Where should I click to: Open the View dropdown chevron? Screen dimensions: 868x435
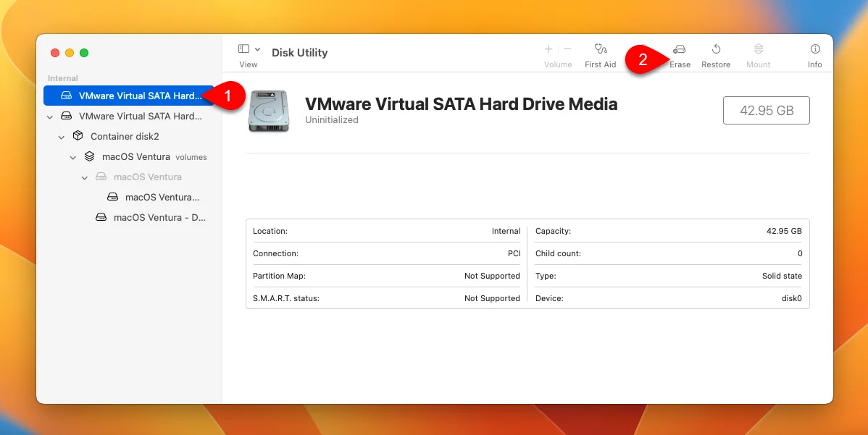(257, 49)
